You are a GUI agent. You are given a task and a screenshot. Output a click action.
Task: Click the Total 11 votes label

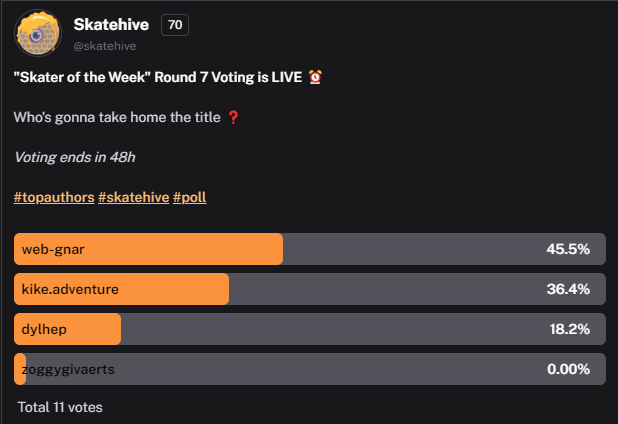click(60, 407)
